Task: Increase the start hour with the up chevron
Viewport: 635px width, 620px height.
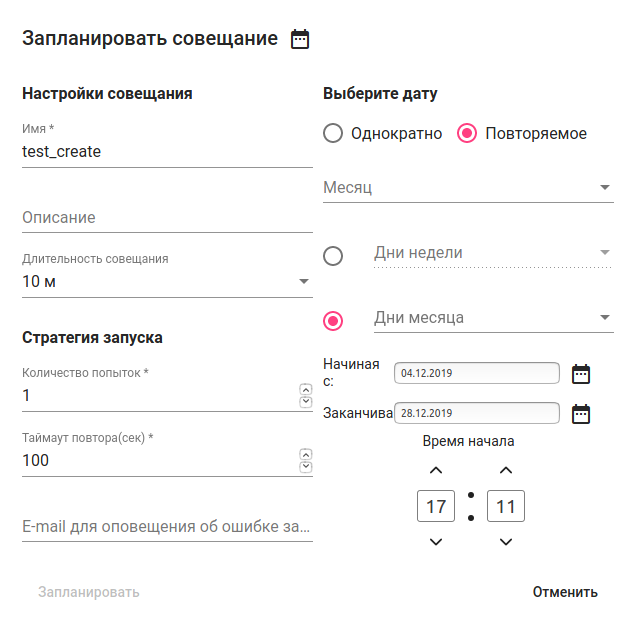Action: point(435,470)
